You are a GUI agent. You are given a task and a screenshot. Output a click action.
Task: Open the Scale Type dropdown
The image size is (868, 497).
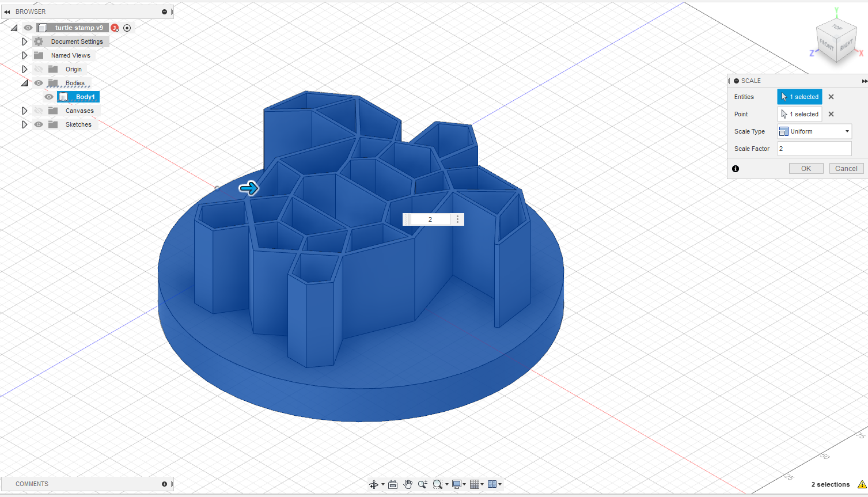click(814, 131)
